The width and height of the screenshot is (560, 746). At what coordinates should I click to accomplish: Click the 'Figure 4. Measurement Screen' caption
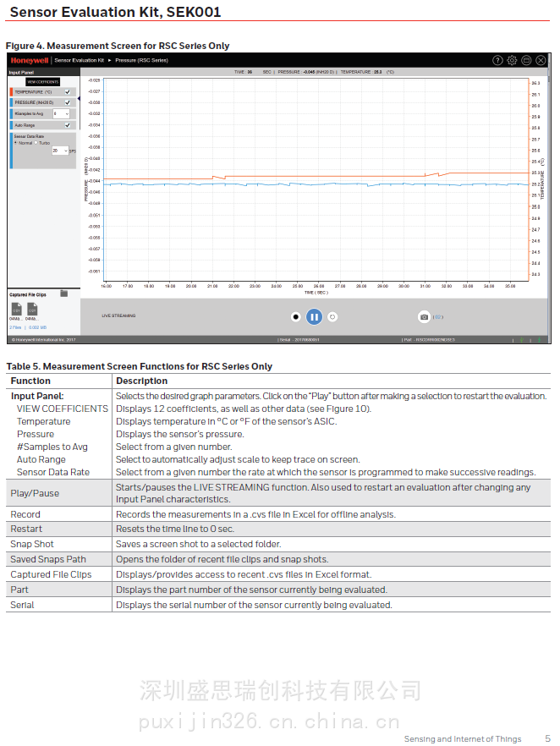(118, 46)
